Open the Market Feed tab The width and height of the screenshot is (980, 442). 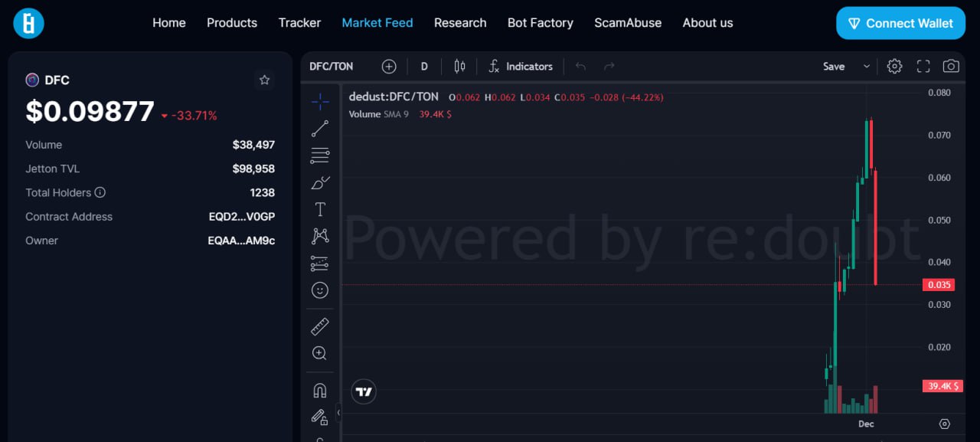(377, 23)
